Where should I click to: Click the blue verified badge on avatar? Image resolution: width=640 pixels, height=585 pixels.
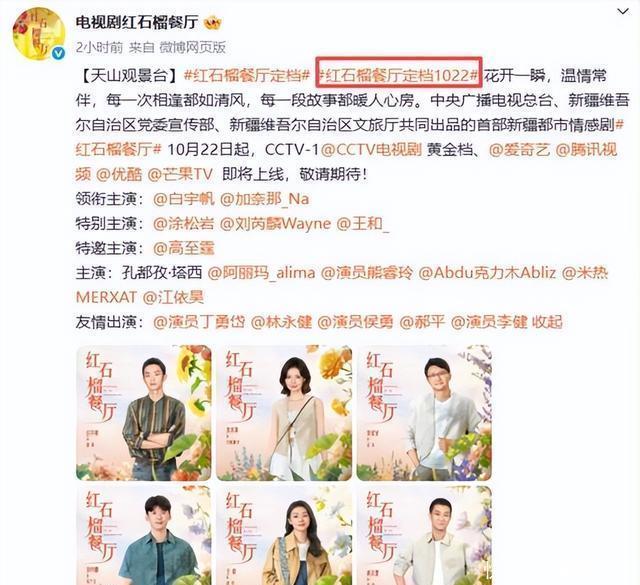[x=58, y=53]
